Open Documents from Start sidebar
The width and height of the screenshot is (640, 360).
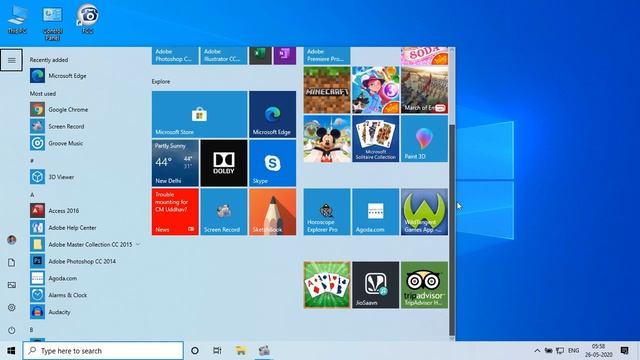pos(11,262)
